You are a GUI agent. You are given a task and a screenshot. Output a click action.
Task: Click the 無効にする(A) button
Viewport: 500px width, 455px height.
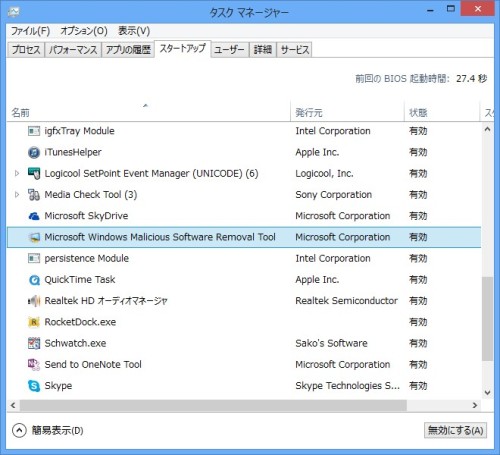click(x=455, y=430)
